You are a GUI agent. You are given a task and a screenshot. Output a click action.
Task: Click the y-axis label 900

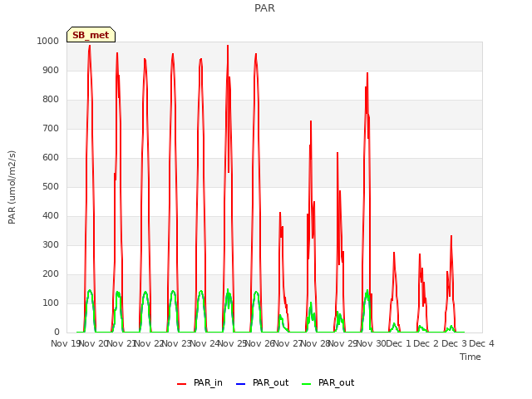(51, 70)
